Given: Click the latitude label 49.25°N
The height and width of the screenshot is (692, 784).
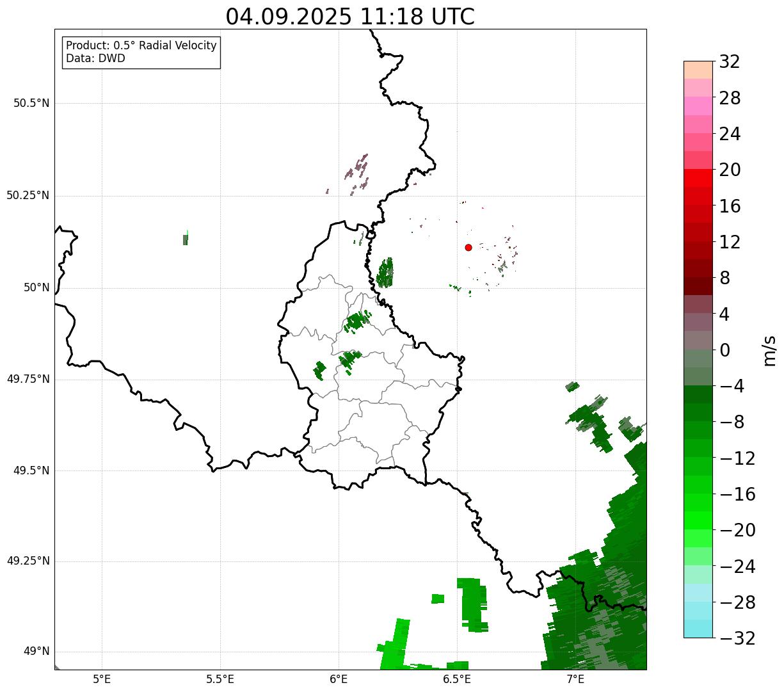Looking at the screenshot, I should point(28,561).
